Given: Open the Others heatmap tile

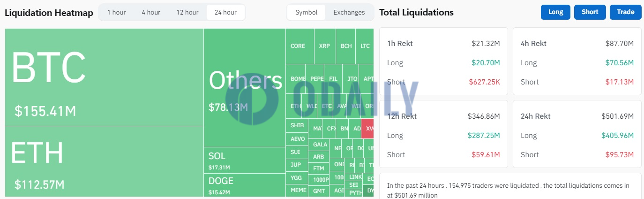Looking at the screenshot, I should click(244, 88).
